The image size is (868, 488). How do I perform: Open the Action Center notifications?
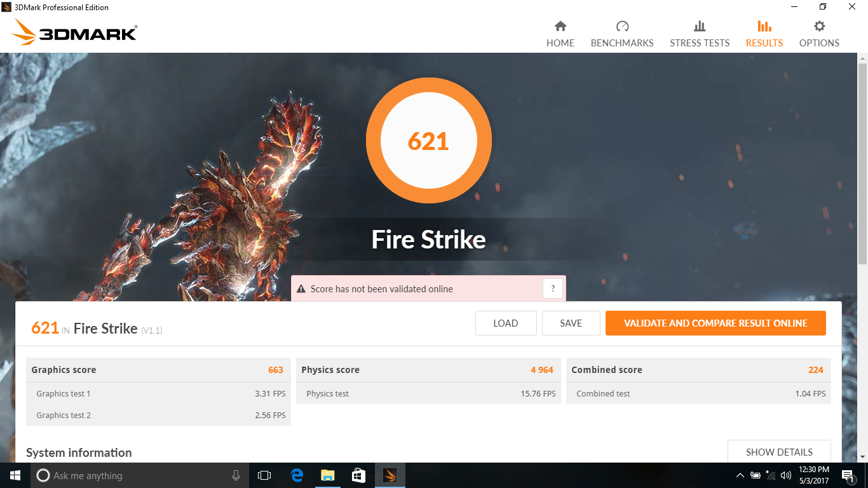[x=847, y=475]
